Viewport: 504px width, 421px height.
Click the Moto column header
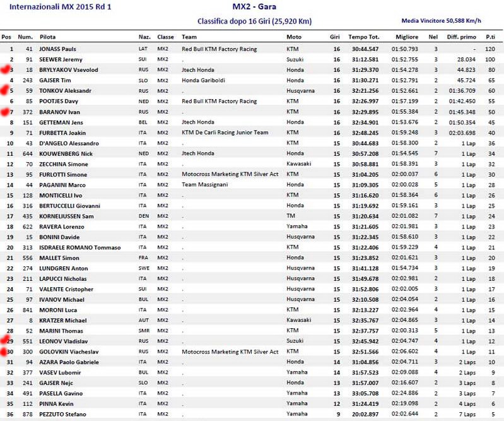tap(293, 37)
